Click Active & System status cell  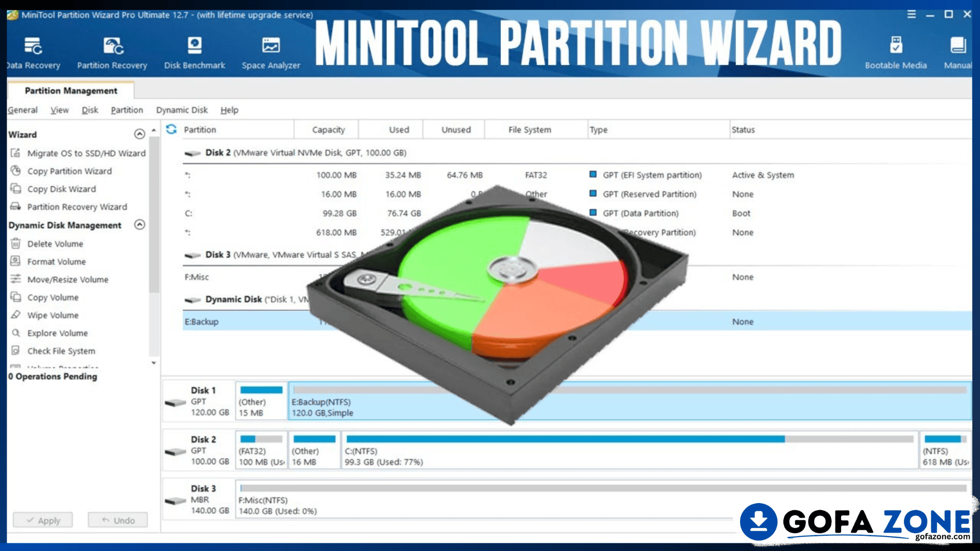click(x=763, y=175)
